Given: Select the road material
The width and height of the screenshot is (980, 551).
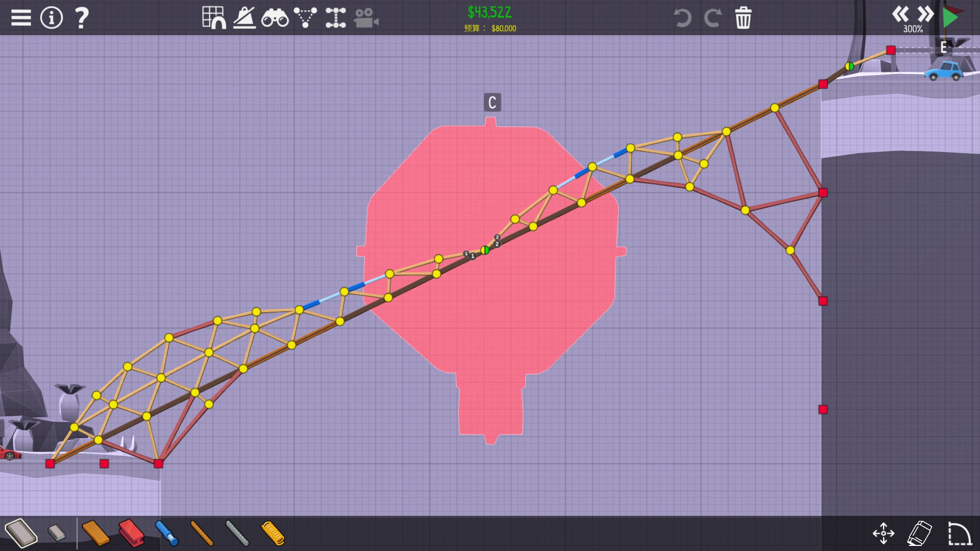Looking at the screenshot, I should click(21, 533).
